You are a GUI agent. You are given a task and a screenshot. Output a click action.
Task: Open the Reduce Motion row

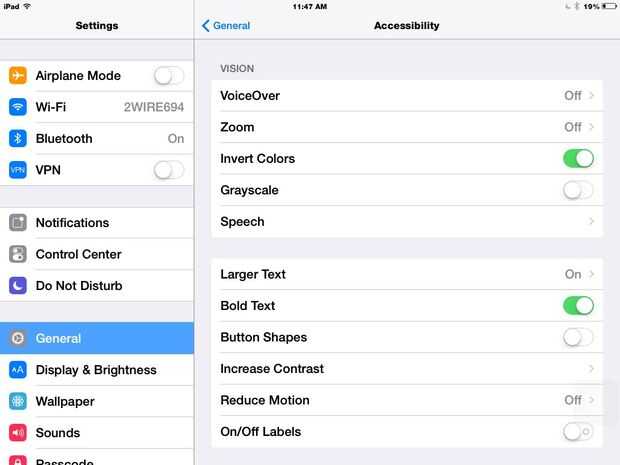click(x=406, y=400)
